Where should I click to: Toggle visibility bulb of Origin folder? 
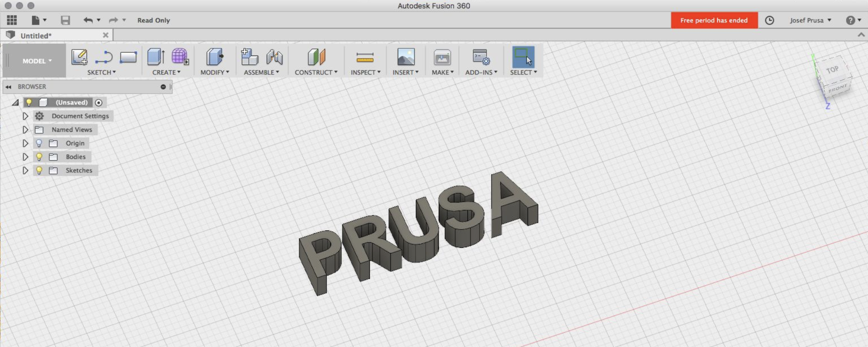tap(39, 143)
